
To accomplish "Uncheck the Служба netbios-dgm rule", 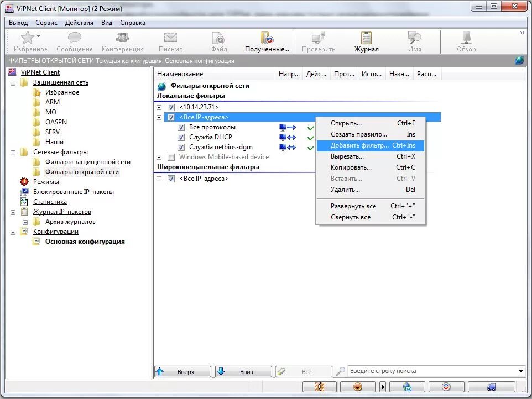I will [181, 147].
